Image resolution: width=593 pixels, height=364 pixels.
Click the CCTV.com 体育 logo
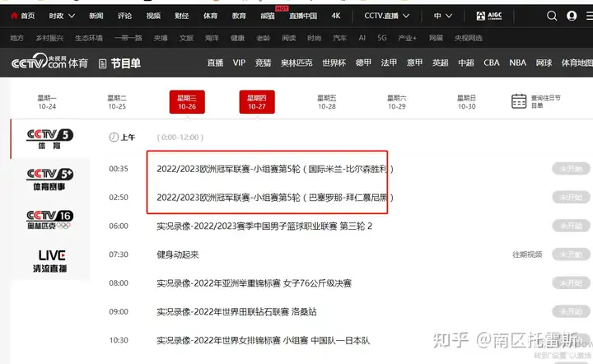pyautogui.click(x=49, y=62)
